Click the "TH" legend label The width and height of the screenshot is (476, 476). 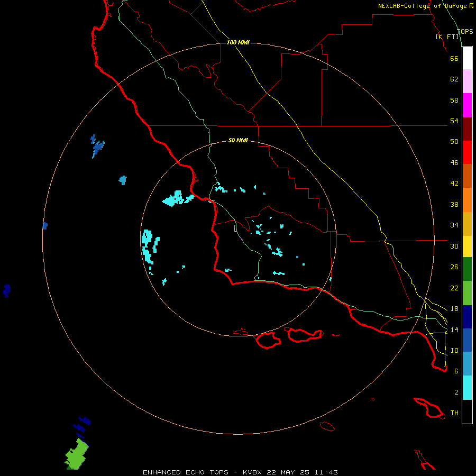454,413
